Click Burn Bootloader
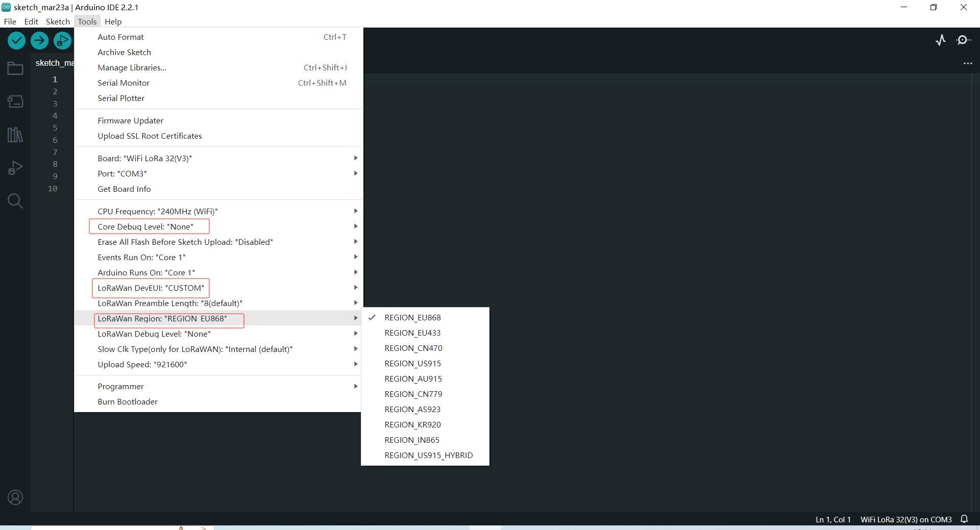This screenshot has width=980, height=530. pos(128,402)
